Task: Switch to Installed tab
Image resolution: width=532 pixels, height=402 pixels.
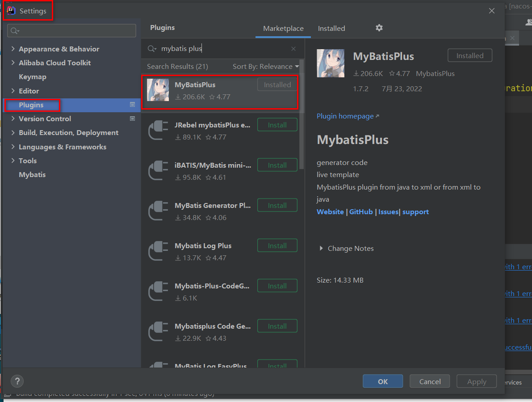Action: click(x=331, y=29)
